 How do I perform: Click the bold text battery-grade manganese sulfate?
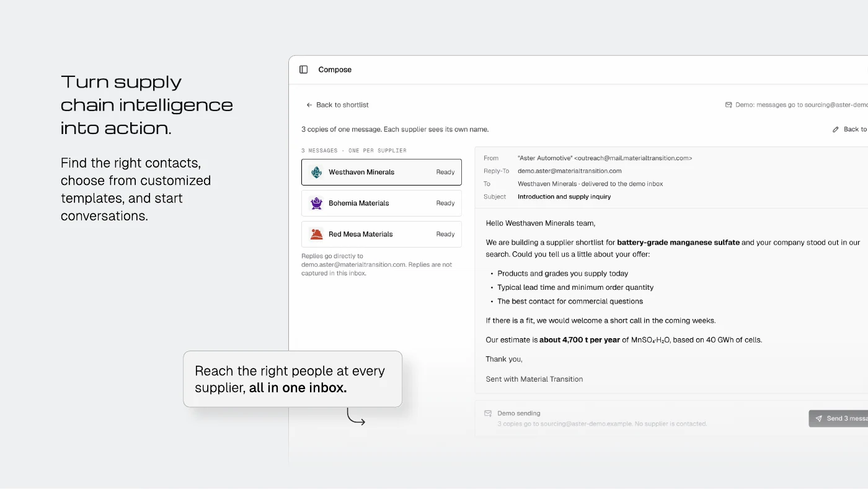(678, 243)
